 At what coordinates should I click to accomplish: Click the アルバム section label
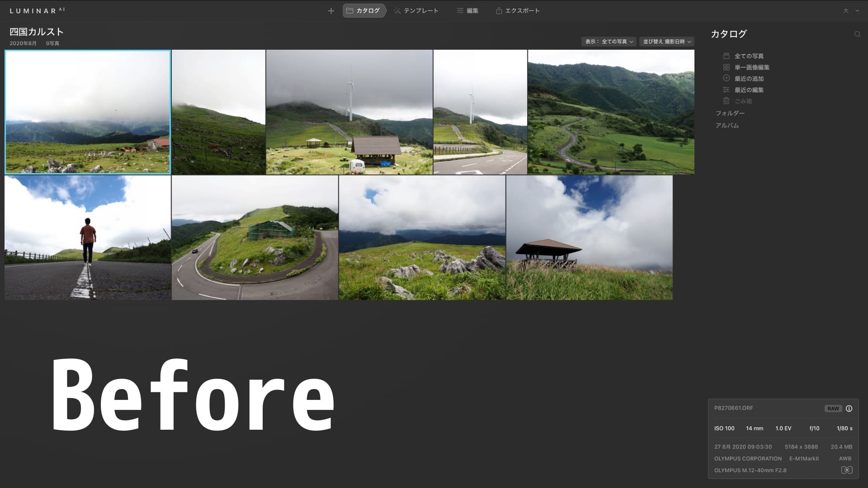tap(727, 126)
